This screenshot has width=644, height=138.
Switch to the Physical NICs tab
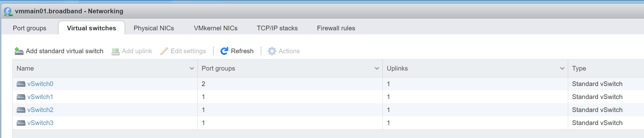click(154, 28)
